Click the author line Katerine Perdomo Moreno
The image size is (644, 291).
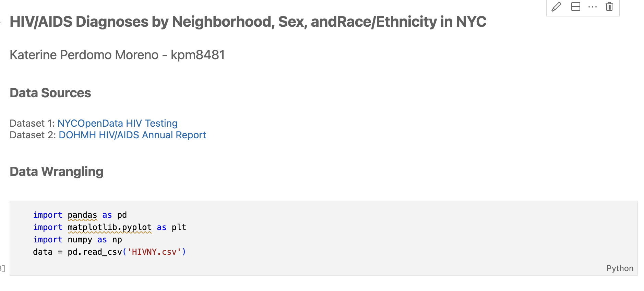pyautogui.click(x=117, y=54)
